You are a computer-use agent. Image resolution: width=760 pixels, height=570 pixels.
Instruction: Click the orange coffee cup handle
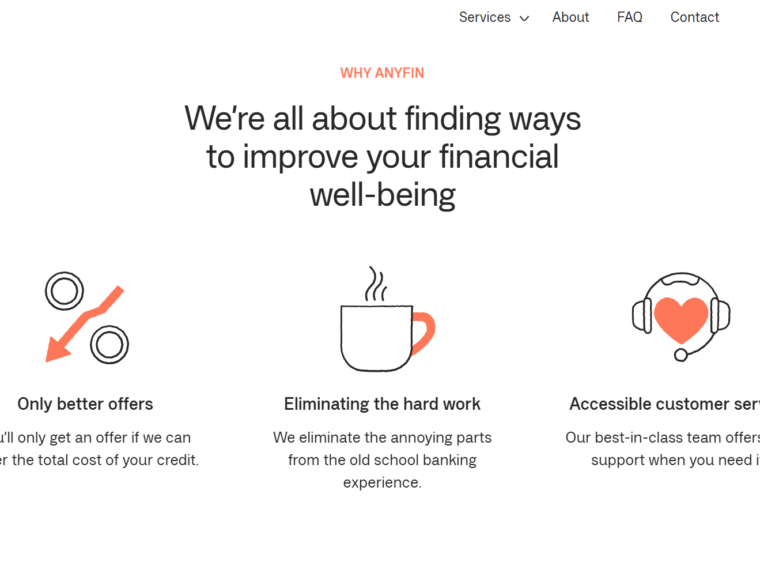point(423,334)
